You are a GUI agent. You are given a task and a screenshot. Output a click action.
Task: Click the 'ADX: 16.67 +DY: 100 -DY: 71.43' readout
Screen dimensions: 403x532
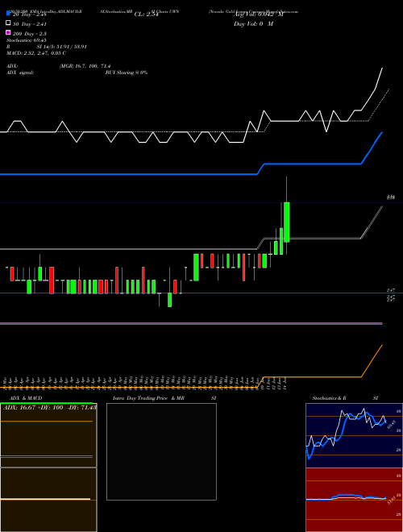(x=50, y=407)
